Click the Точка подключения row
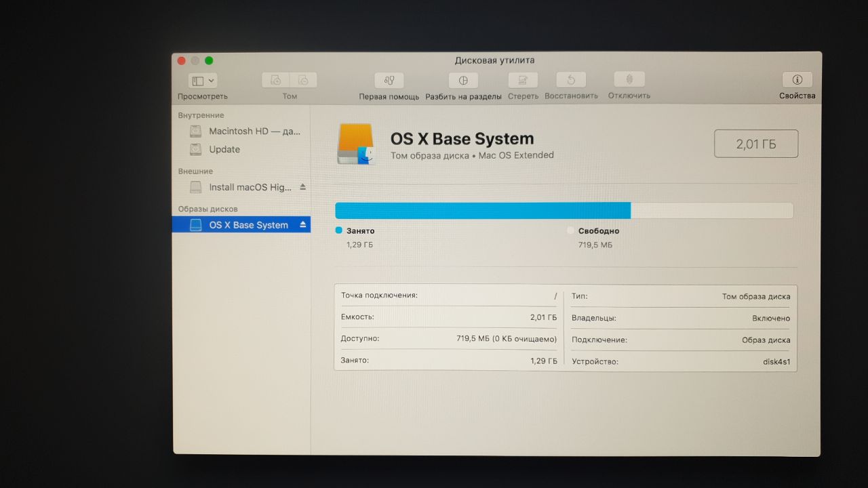The width and height of the screenshot is (868, 488). pyautogui.click(x=449, y=296)
